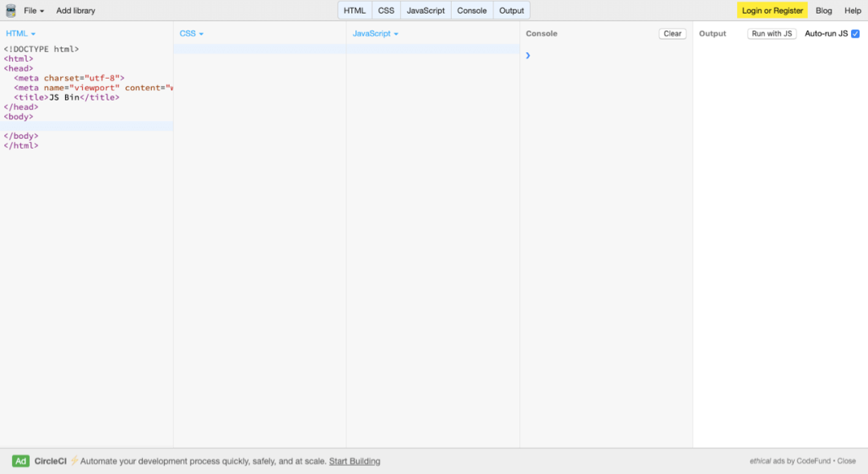Click the meta name="viewport" line
Viewport: 868px width, 474px height.
click(93, 88)
